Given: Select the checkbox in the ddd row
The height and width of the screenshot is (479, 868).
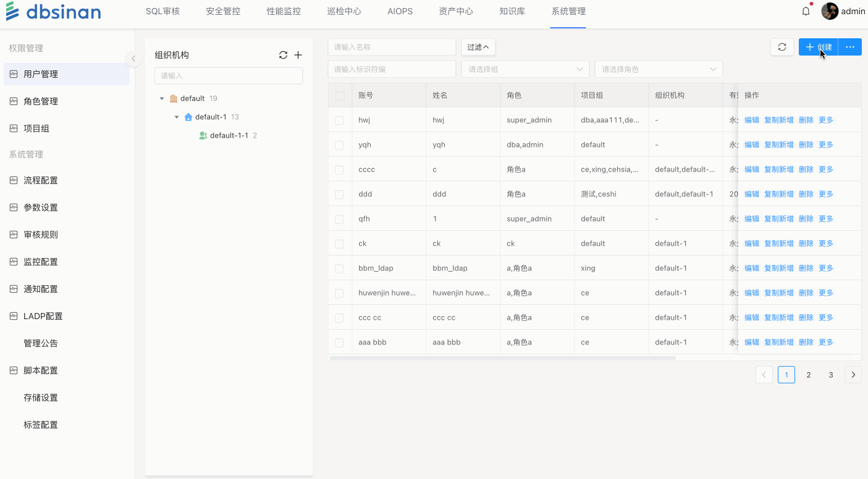Looking at the screenshot, I should tap(339, 194).
